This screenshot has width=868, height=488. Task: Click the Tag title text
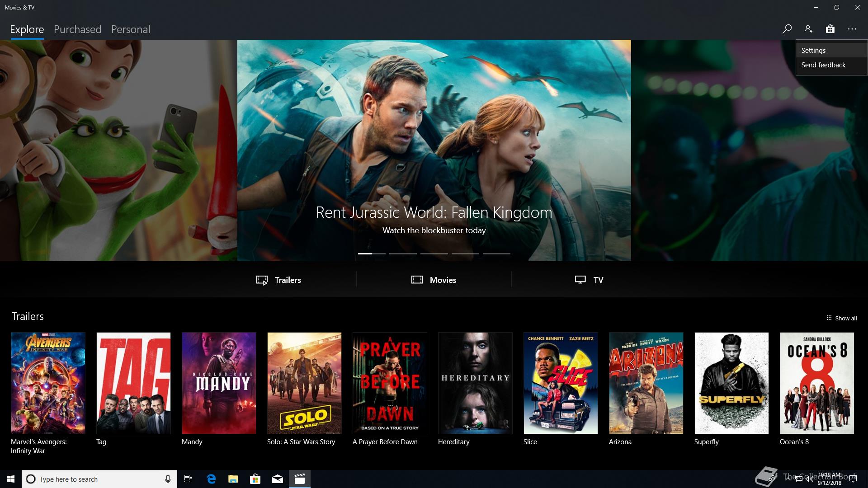[x=101, y=442]
